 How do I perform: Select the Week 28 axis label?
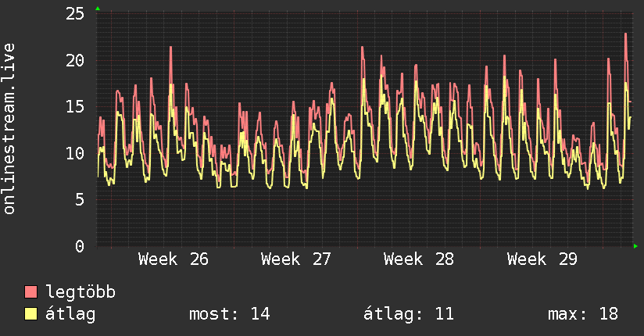(419, 259)
